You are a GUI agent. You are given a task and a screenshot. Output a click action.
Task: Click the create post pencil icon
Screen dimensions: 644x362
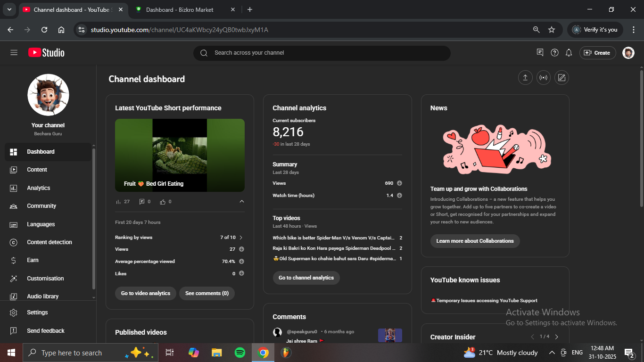[x=561, y=78]
